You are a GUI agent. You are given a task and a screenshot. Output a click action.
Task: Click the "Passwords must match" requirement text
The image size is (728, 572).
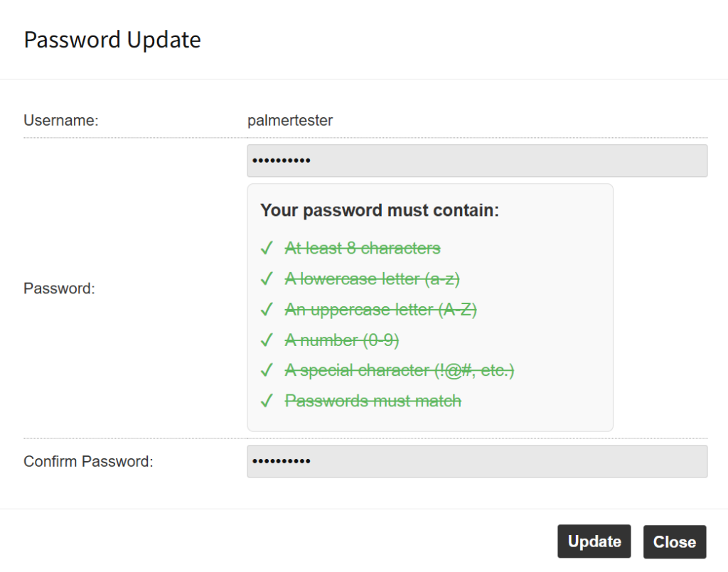[373, 401]
